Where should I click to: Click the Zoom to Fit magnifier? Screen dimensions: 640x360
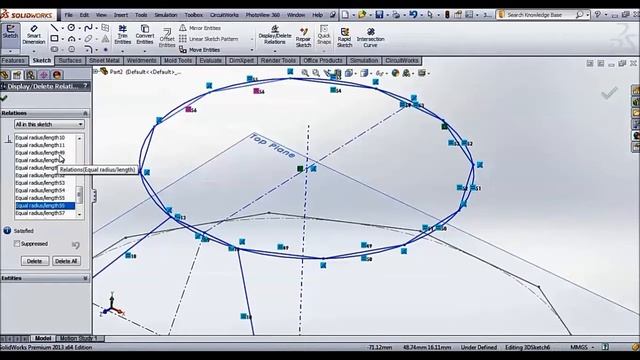click(x=305, y=73)
